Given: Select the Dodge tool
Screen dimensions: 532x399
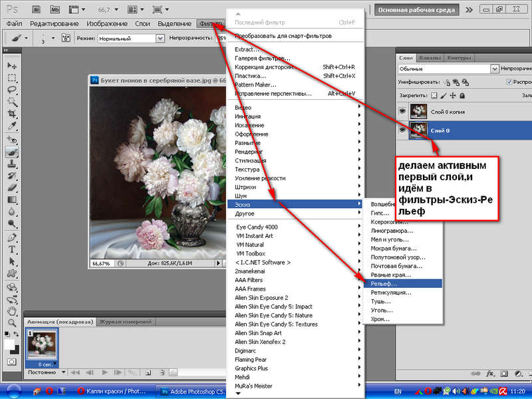Looking at the screenshot, I should 12,223.
